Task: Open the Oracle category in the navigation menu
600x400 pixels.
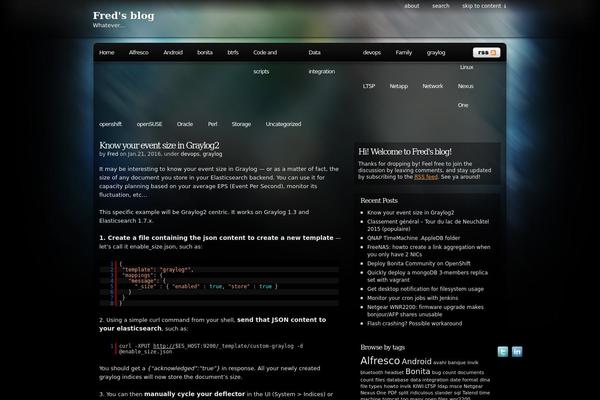Action: [x=185, y=124]
